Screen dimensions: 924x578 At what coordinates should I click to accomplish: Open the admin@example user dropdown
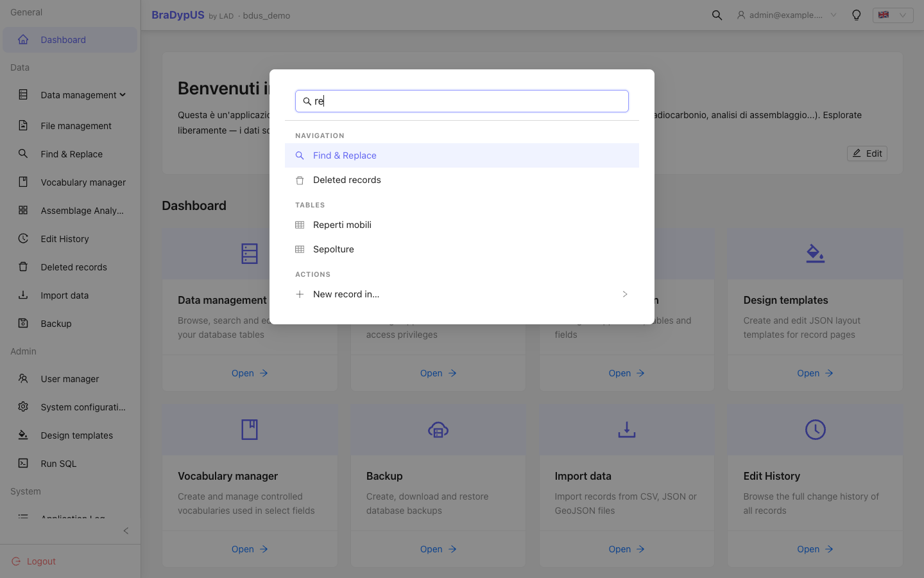[x=787, y=15]
